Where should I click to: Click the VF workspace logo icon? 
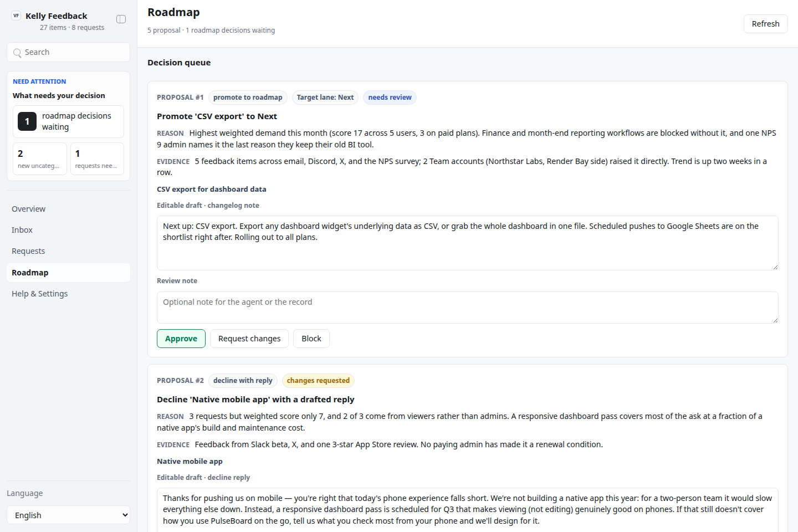[x=16, y=16]
